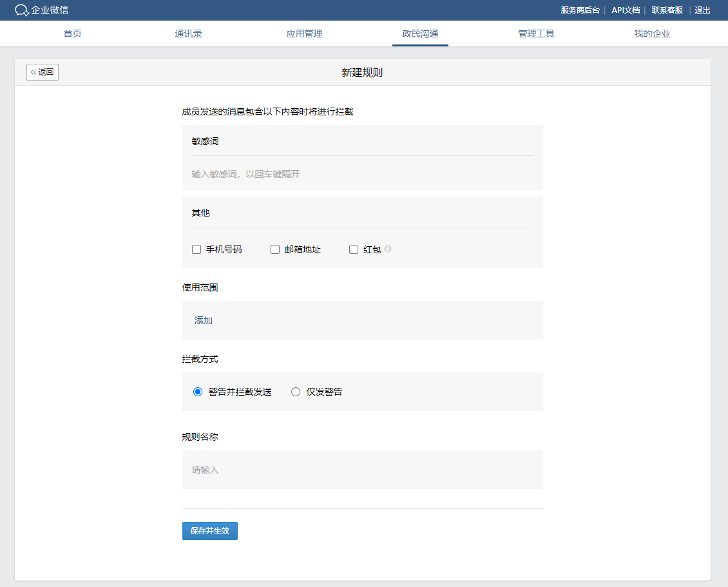Click the 拦截方式 section label
The image size is (728, 587).
click(x=200, y=359)
